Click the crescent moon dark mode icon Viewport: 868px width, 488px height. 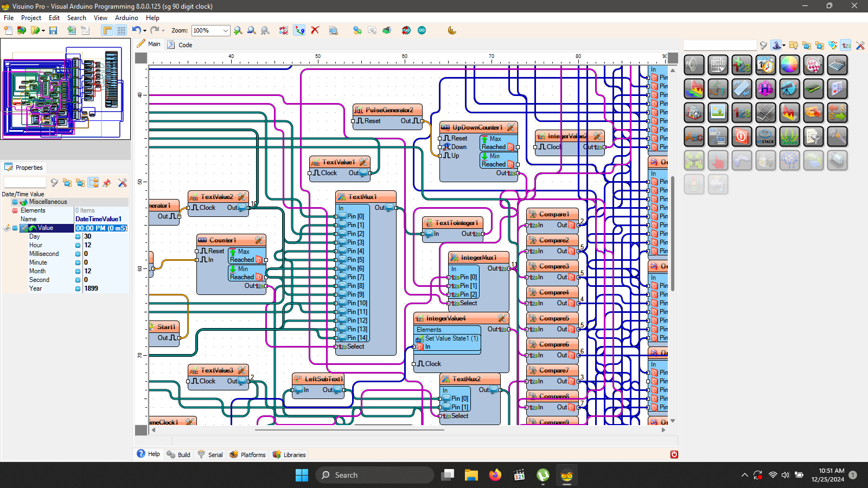point(452,30)
